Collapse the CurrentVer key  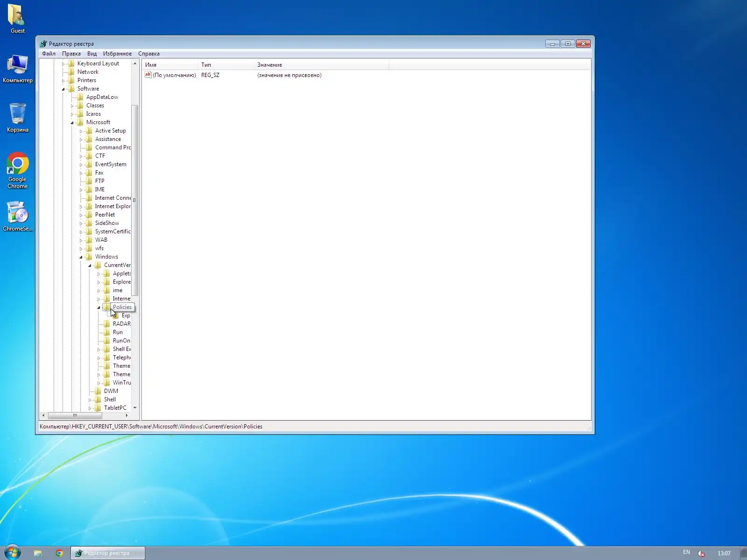click(90, 266)
